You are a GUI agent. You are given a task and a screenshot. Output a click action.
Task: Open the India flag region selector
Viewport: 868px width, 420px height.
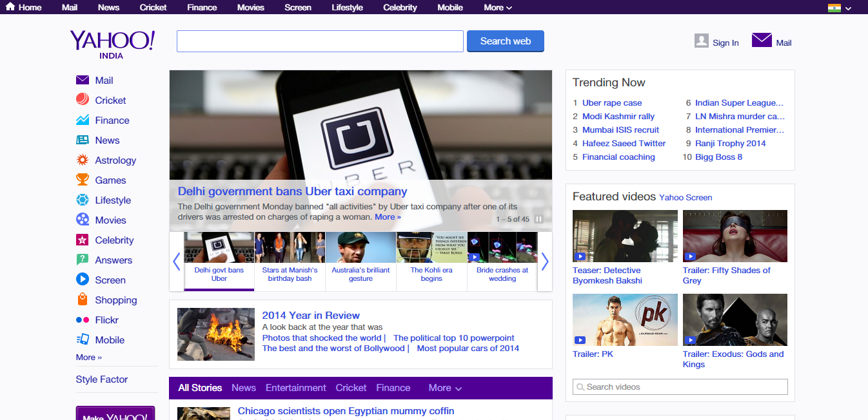(840, 8)
